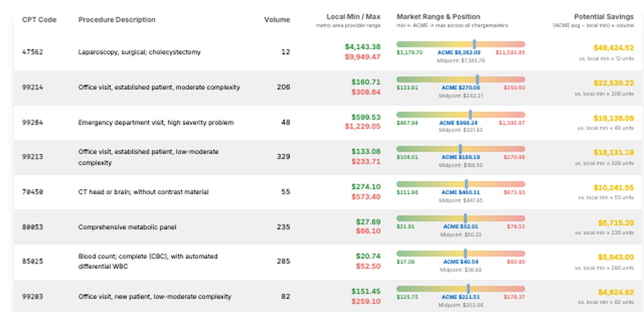Click the local max $52.50
This screenshot has height=312, width=644.
[368, 266]
